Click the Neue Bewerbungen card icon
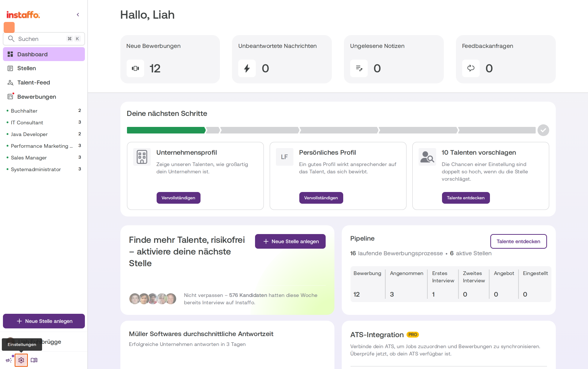The width and height of the screenshot is (588, 369). coord(135,68)
